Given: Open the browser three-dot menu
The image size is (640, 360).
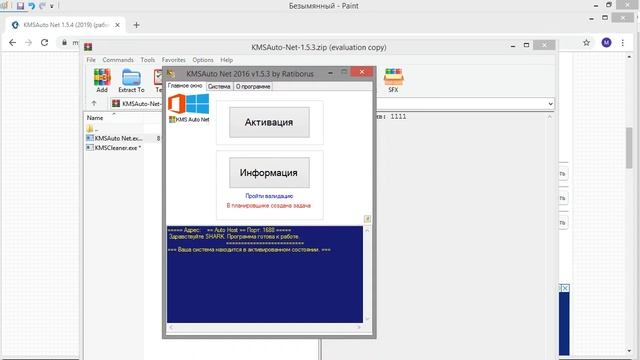Looking at the screenshot, I should click(x=623, y=42).
